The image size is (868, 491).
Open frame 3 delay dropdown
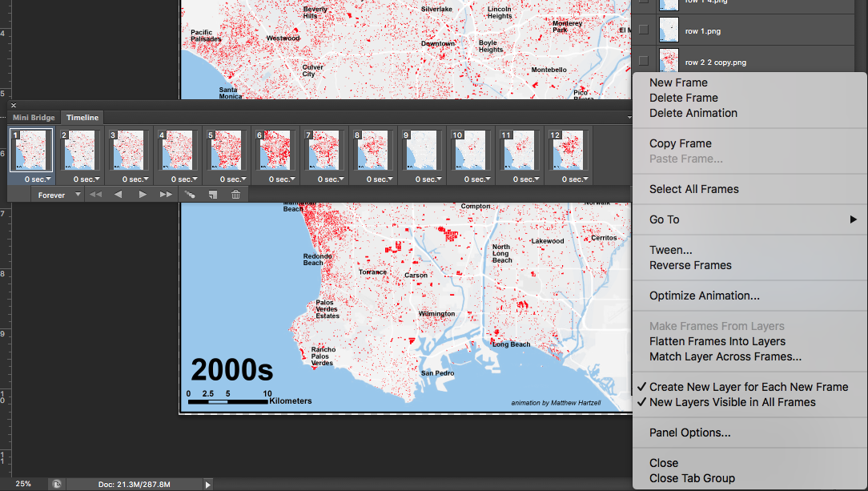pos(135,179)
